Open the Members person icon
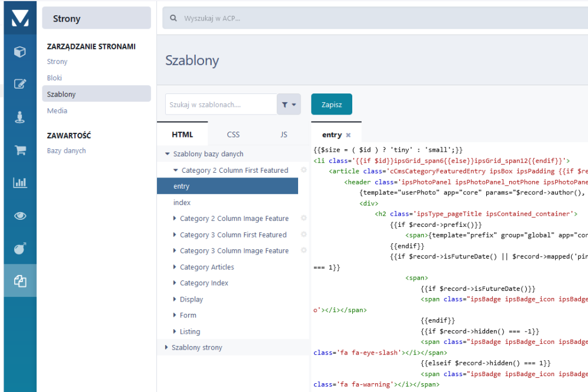This screenshot has height=392, width=588. pos(19,117)
